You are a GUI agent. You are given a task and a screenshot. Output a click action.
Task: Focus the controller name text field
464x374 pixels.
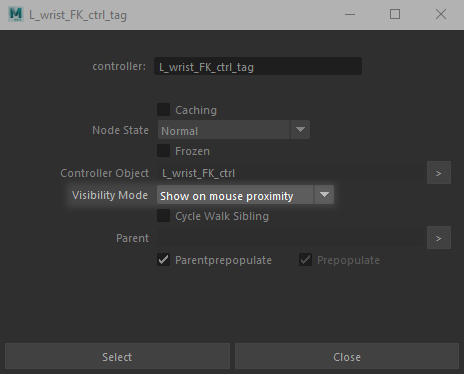click(258, 66)
